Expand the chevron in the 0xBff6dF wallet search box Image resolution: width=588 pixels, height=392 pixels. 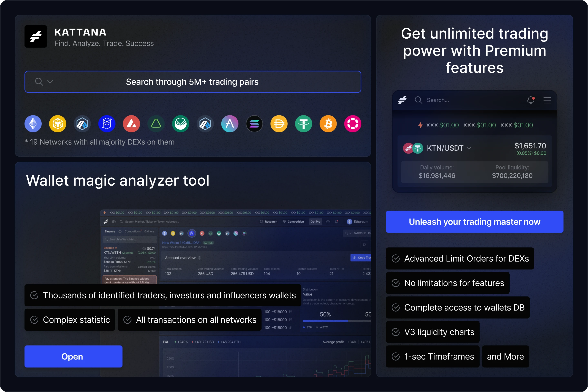pos(350,233)
